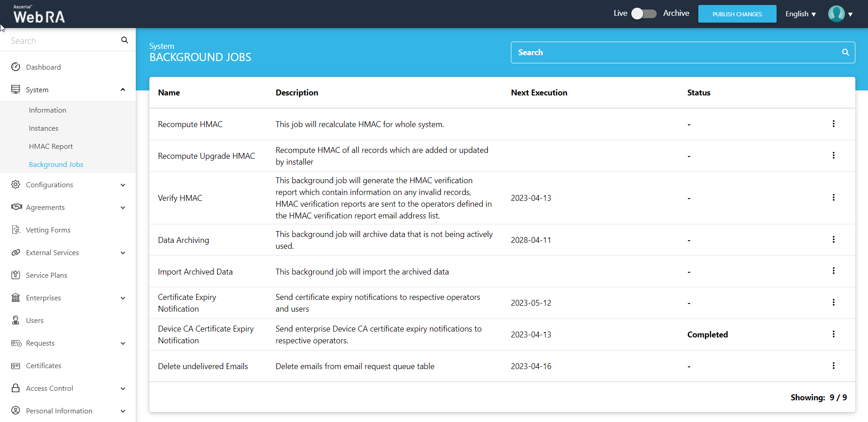
Task: Collapse the System menu section
Action: (x=123, y=90)
